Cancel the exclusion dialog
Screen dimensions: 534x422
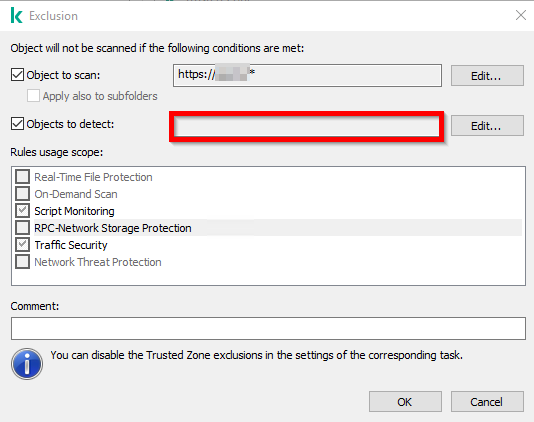[487, 402]
